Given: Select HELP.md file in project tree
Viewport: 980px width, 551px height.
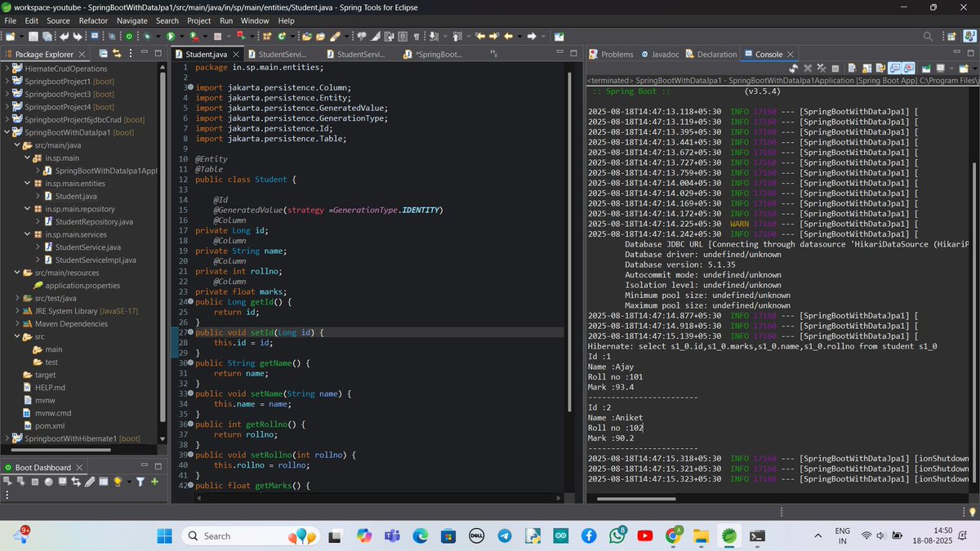Looking at the screenshot, I should [x=44, y=388].
